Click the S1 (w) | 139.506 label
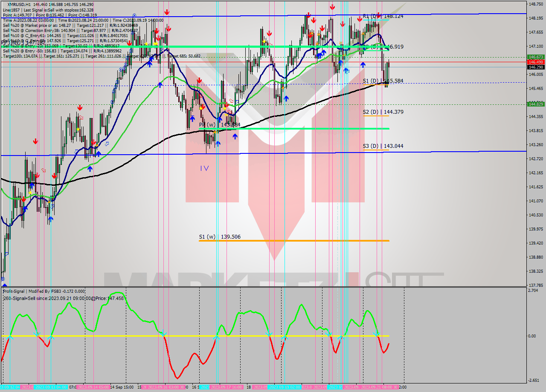Screen dimensions: 546x392 pos(220,237)
